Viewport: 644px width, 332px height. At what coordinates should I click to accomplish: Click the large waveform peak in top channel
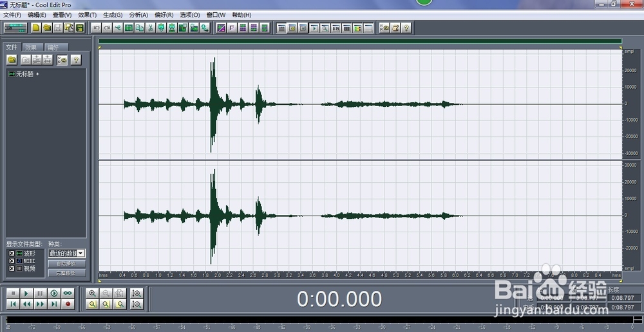[x=213, y=104]
